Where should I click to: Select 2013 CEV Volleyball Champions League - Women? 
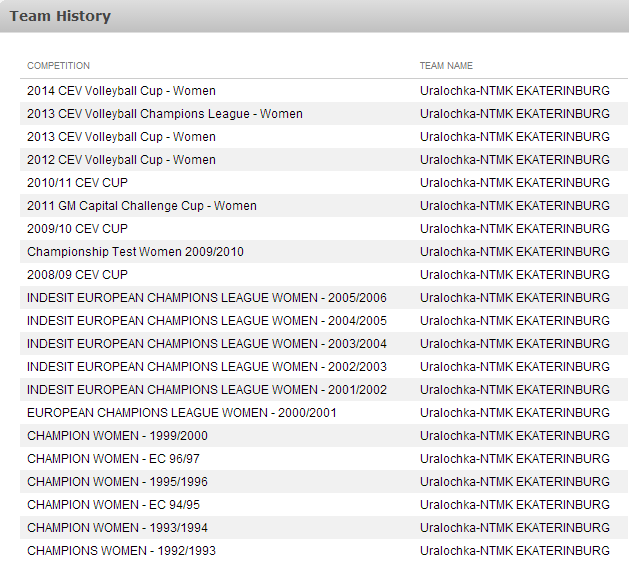click(165, 114)
